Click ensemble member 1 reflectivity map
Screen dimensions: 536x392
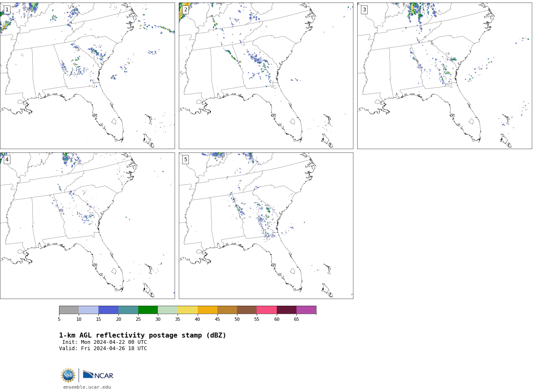[87, 76]
